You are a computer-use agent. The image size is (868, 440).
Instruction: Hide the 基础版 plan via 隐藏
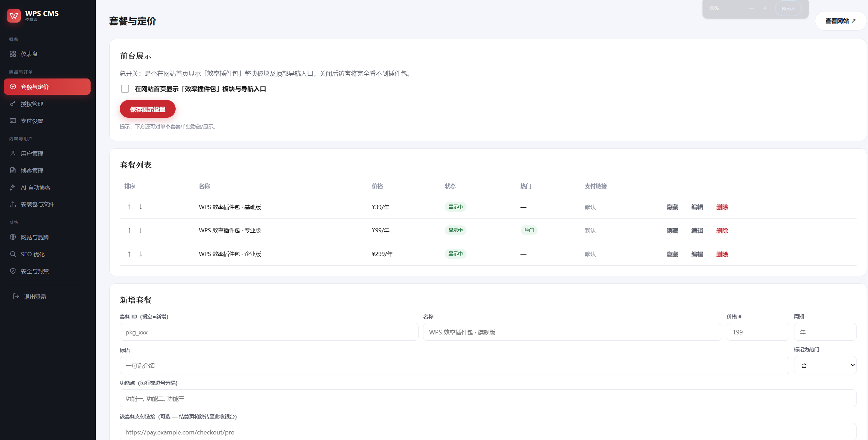[672, 207]
